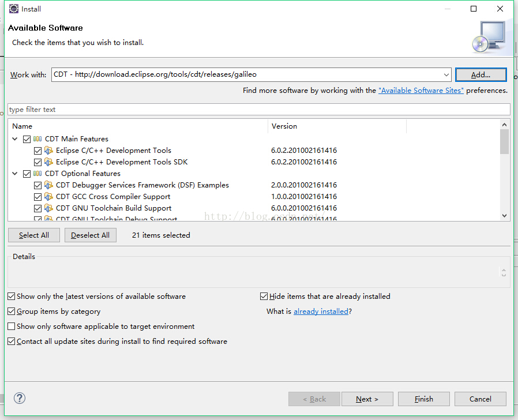Uncheck CDT Main Features category
This screenshot has height=420, width=518.
[x=27, y=139]
